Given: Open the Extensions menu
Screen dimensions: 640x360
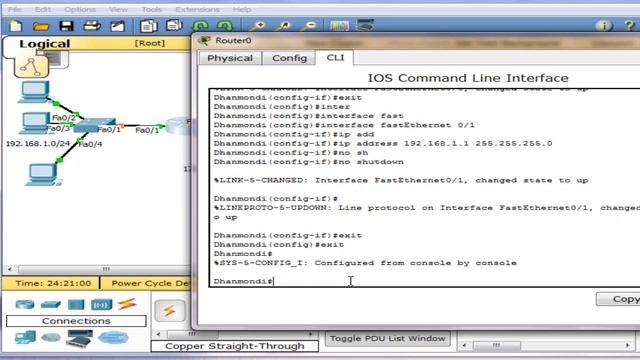Looking at the screenshot, I should click(x=198, y=9).
